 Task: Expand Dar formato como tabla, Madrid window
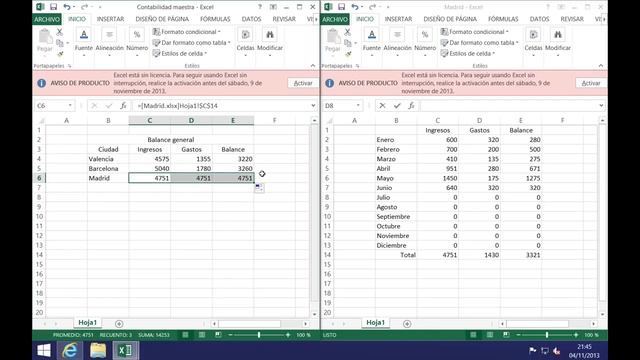480,42
